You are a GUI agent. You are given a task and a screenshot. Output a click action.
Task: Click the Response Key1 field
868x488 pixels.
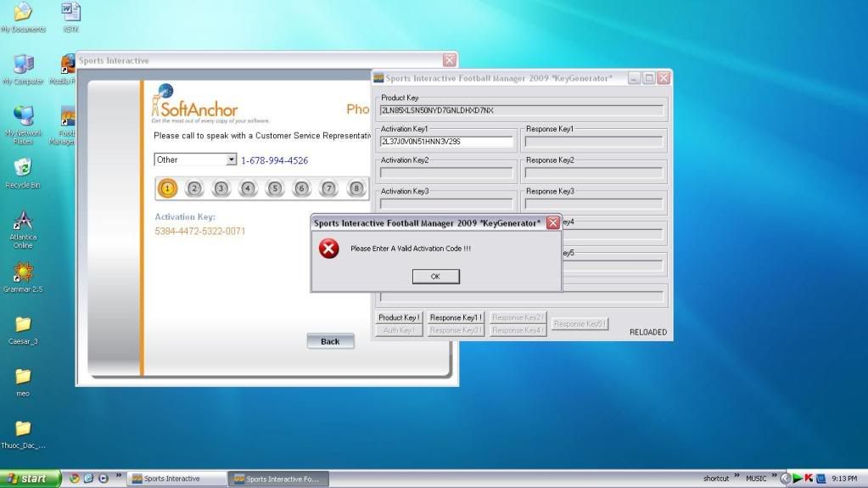coord(593,142)
